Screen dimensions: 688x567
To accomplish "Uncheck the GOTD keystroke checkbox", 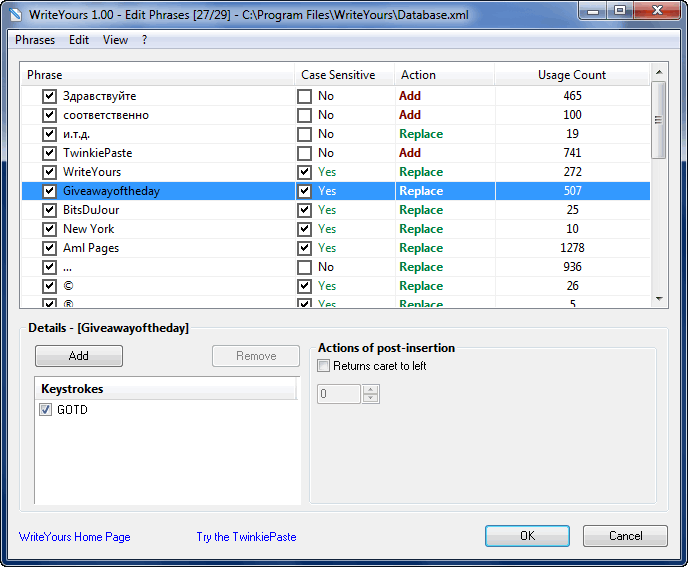I will click(x=46, y=409).
